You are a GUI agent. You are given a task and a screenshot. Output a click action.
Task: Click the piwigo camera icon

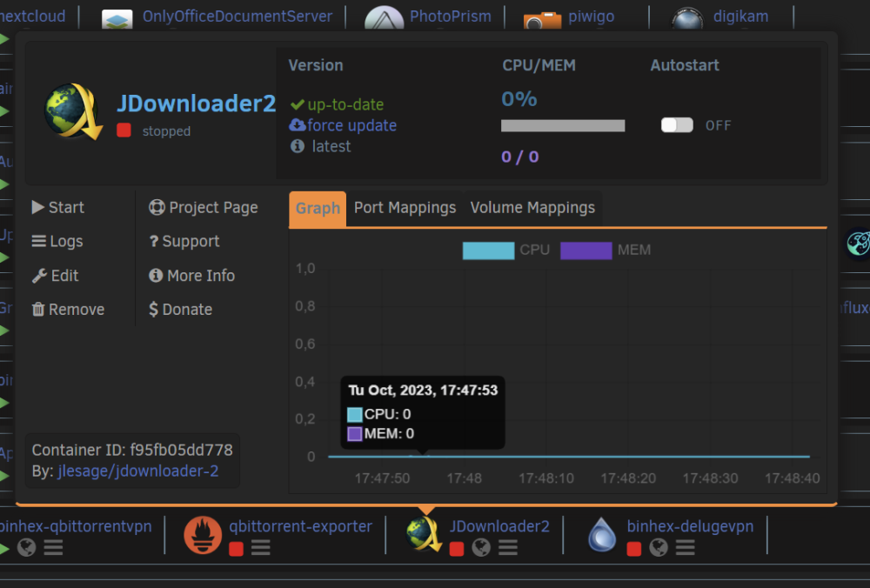[542, 21]
